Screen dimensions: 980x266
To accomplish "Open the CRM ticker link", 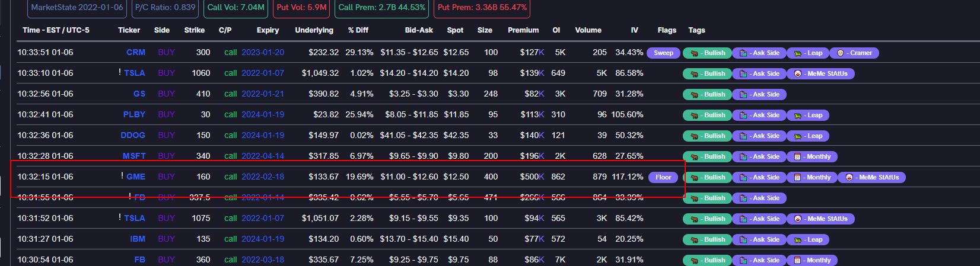I will [x=136, y=52].
